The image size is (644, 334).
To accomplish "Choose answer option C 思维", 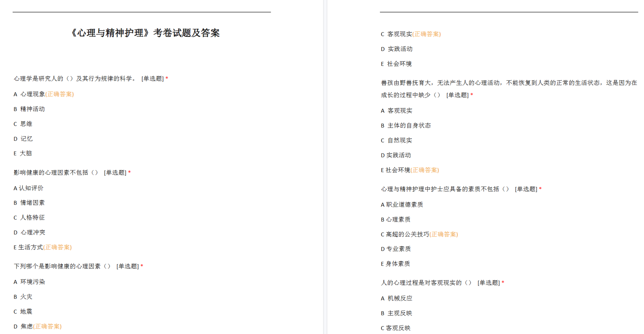I will click(x=26, y=124).
